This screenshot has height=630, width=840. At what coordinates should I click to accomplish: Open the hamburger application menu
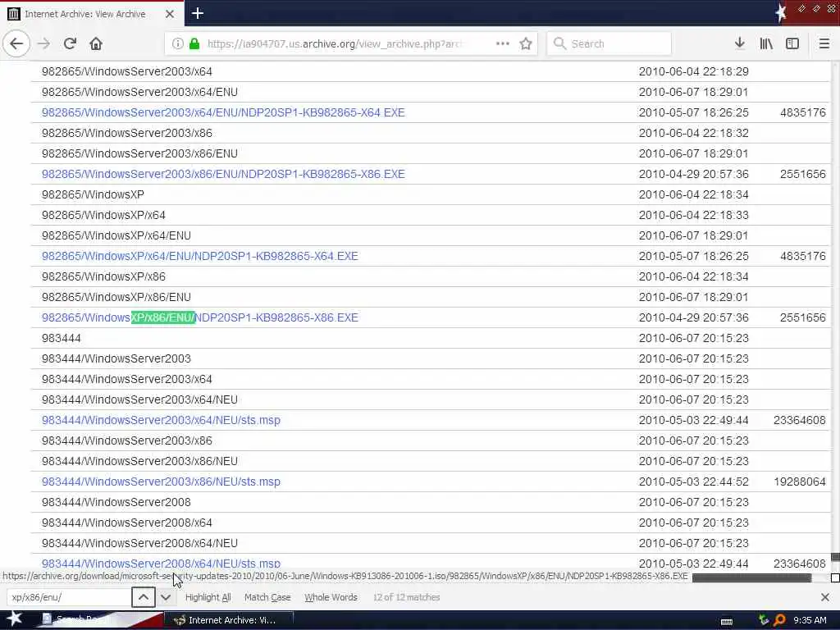pos(824,43)
